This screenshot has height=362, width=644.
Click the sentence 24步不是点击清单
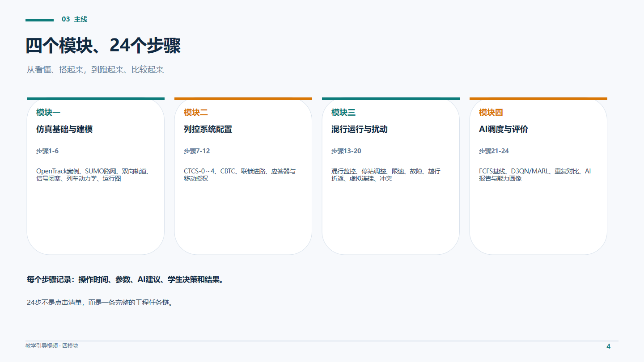(100, 303)
